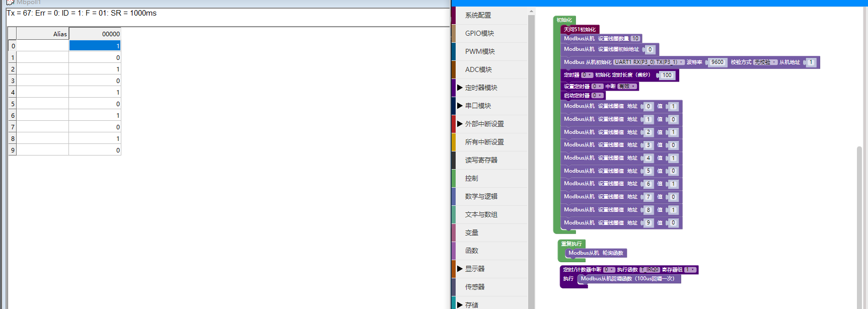
Task: Select the 重复执行 block header
Action: pyautogui.click(x=571, y=244)
